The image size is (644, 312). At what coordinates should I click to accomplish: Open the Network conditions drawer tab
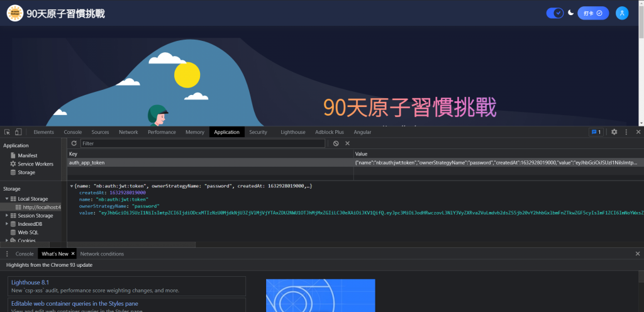pos(102,253)
